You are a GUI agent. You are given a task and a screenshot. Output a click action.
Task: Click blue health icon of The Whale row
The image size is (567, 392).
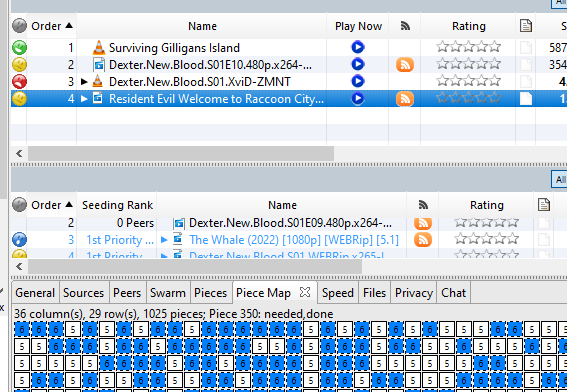(x=19, y=239)
